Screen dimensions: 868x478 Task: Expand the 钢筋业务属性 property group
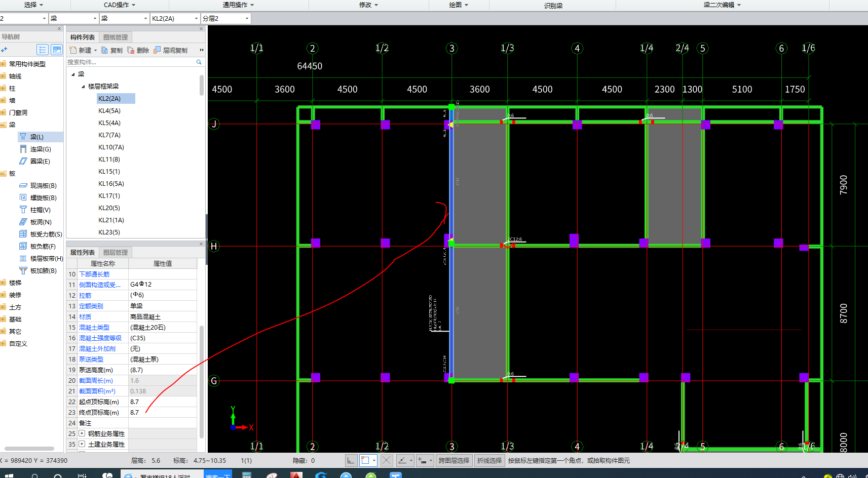tap(82, 433)
